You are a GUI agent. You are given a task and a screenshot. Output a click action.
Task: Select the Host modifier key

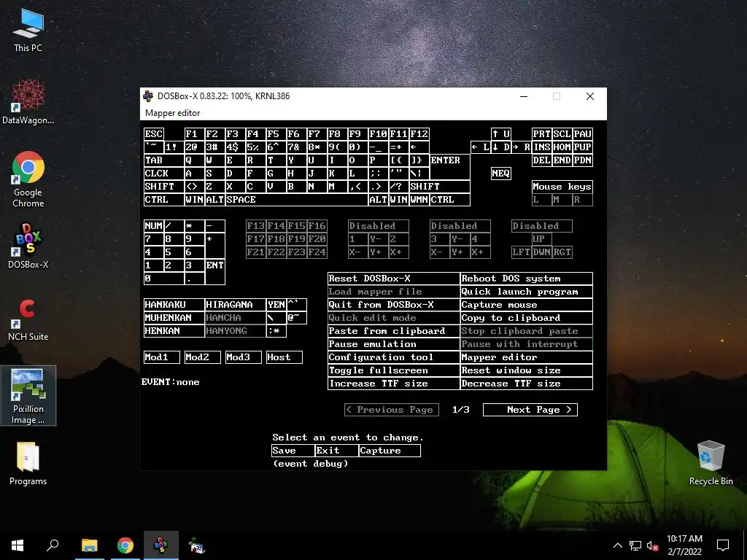pos(285,357)
